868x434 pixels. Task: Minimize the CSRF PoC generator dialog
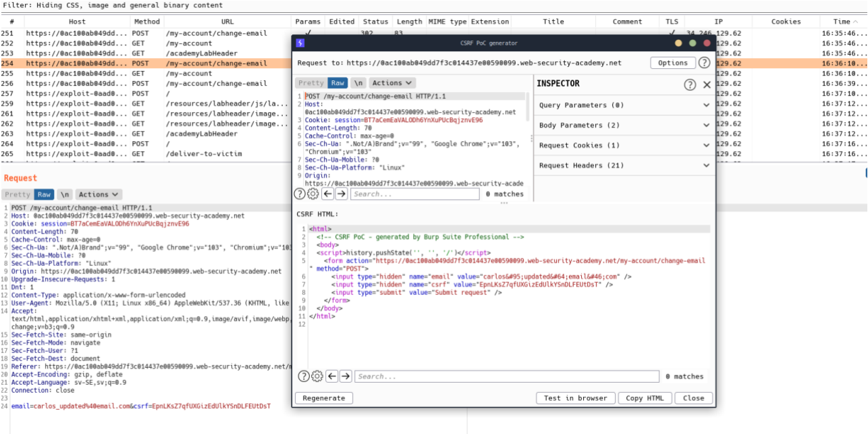pyautogui.click(x=680, y=43)
